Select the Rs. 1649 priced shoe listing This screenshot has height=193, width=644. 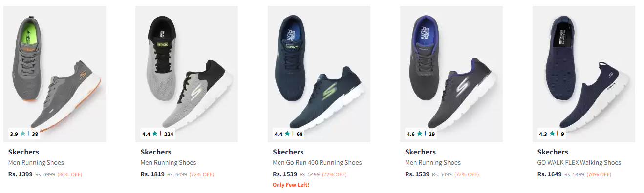(x=550, y=174)
